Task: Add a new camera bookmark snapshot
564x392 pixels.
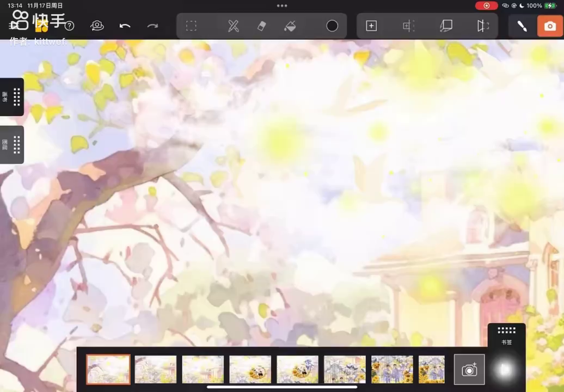Action: 469,370
